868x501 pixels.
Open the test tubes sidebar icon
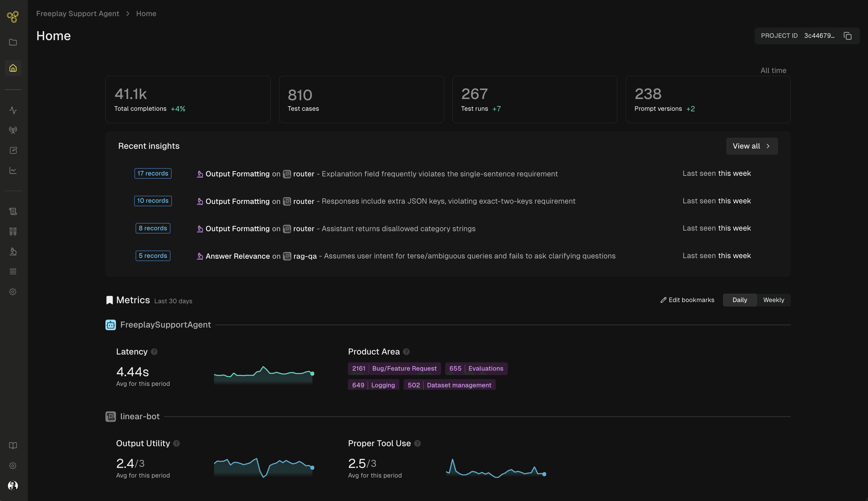pyautogui.click(x=13, y=231)
